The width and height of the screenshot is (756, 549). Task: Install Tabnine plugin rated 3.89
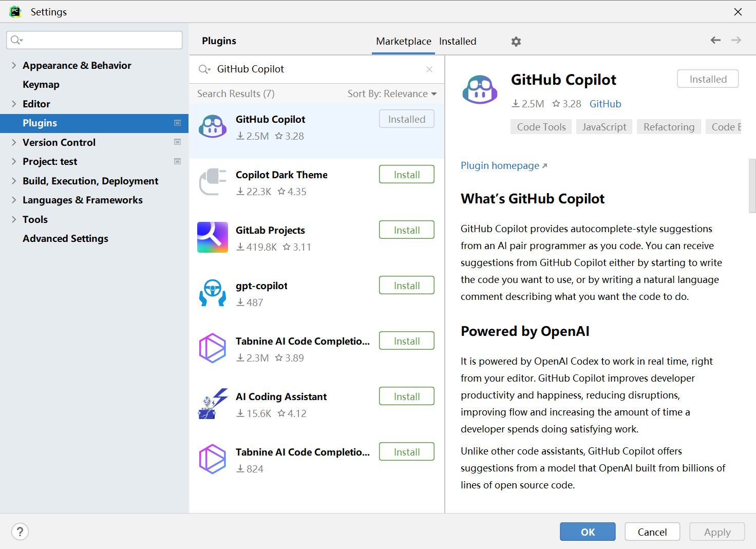407,341
